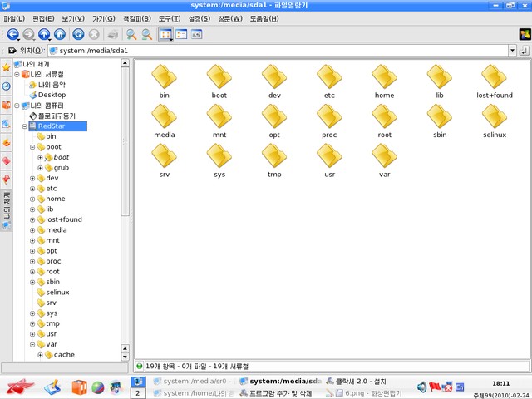Open the location bar history dropdown
This screenshot has width=532, height=399.
coord(512,51)
